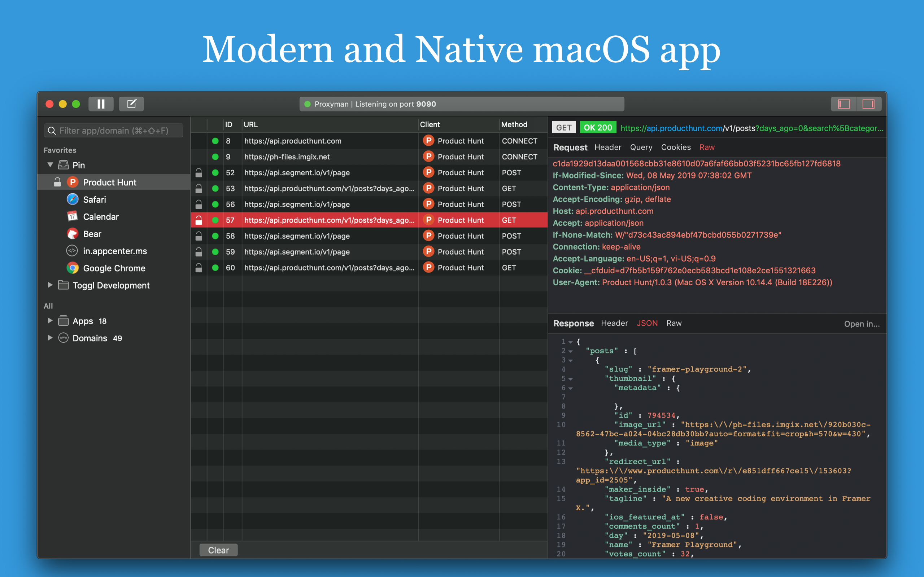This screenshot has height=577, width=924.
Task: Collapse the Pin folder
Action: click(50, 165)
